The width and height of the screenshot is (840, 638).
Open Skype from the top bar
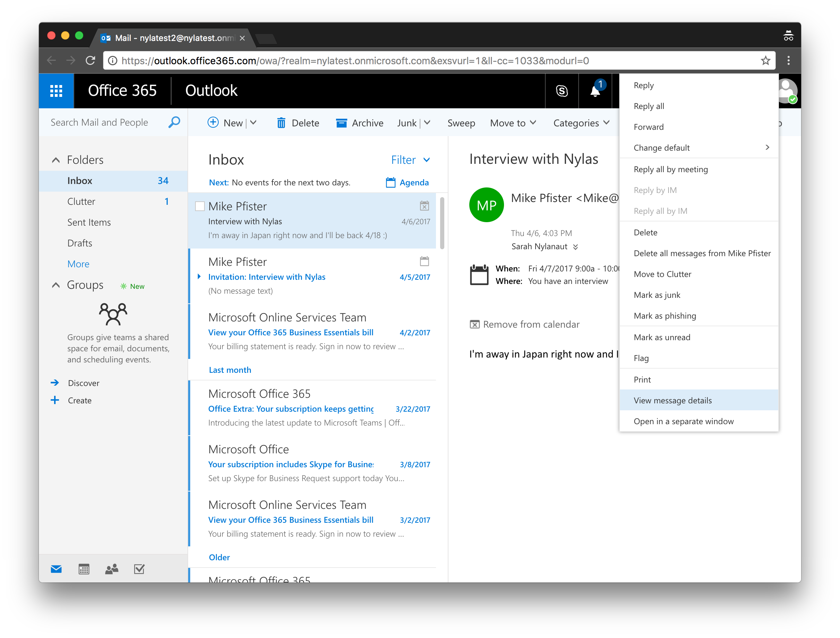tap(562, 91)
